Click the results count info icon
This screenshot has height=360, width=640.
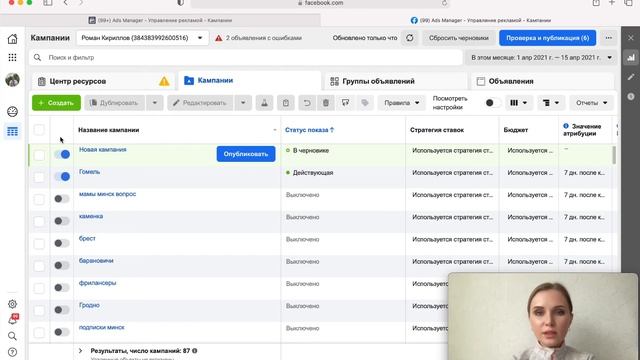[195, 351]
